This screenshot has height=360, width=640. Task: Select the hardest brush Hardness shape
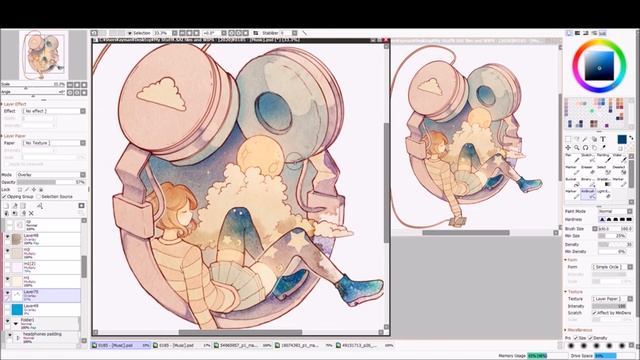coord(629,220)
